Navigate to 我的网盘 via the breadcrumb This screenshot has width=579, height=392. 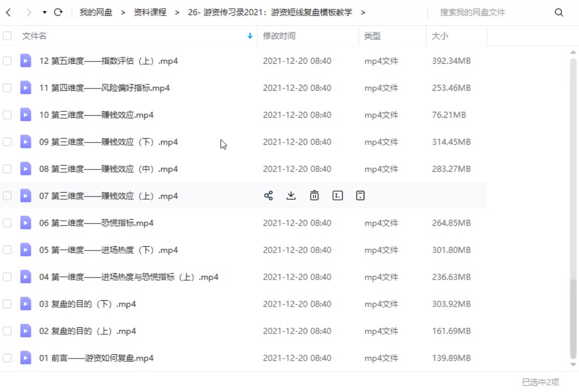pos(96,11)
